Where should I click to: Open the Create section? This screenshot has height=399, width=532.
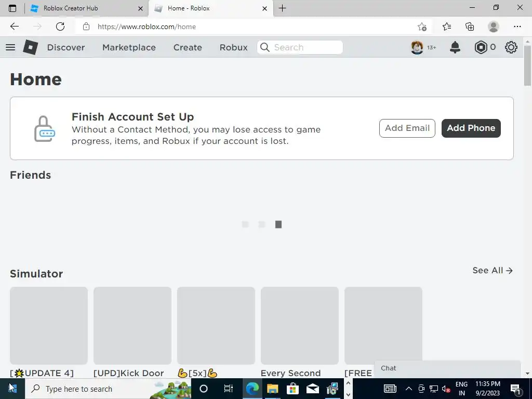pyautogui.click(x=188, y=47)
